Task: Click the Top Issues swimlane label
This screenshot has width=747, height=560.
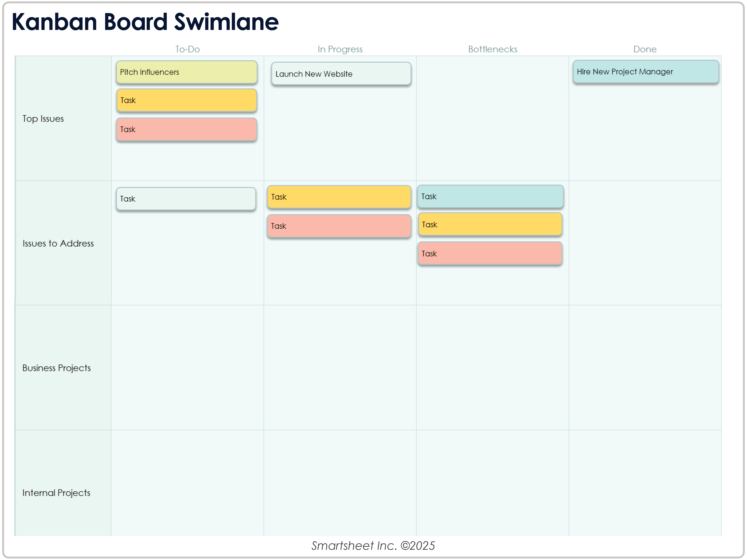Action: click(43, 119)
